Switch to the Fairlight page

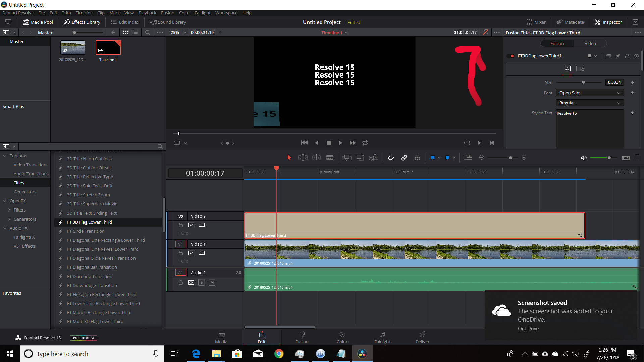(x=382, y=338)
